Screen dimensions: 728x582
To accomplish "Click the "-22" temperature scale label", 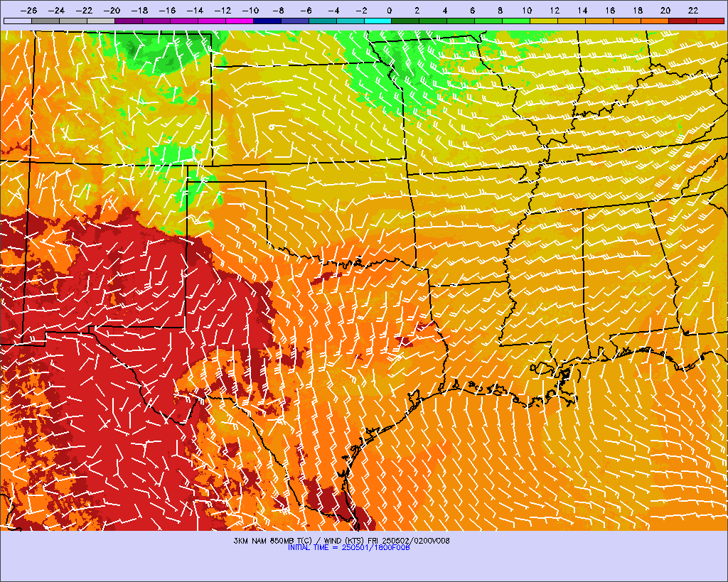I will click(84, 11).
